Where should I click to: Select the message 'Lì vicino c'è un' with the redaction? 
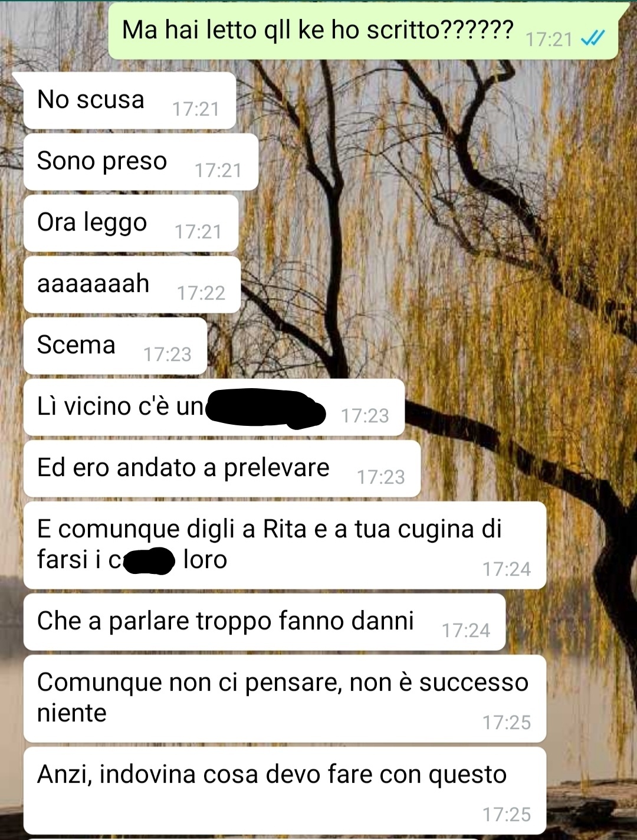pyautogui.click(x=214, y=407)
